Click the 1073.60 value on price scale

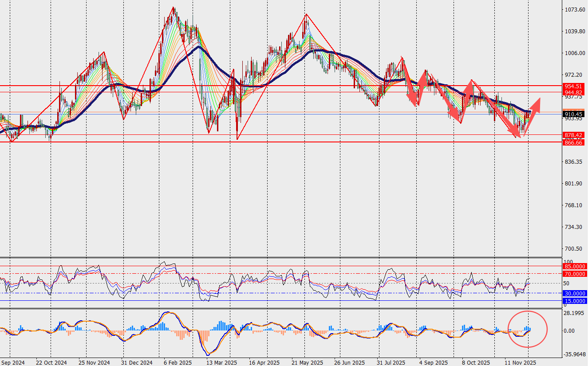(x=573, y=10)
